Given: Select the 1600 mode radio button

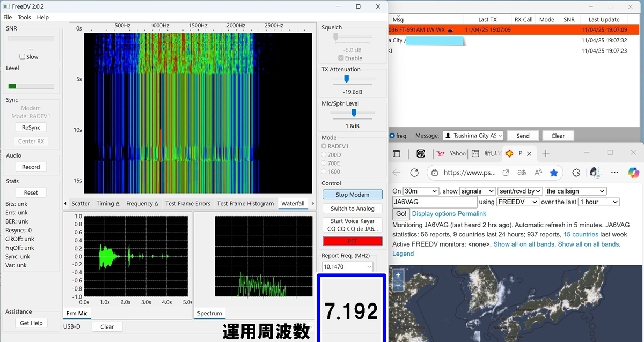Looking at the screenshot, I should point(324,172).
